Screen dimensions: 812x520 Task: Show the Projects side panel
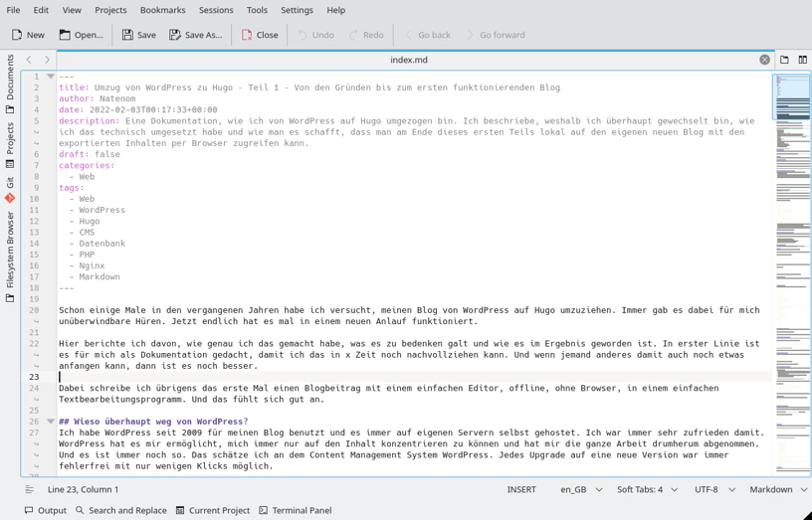10,145
